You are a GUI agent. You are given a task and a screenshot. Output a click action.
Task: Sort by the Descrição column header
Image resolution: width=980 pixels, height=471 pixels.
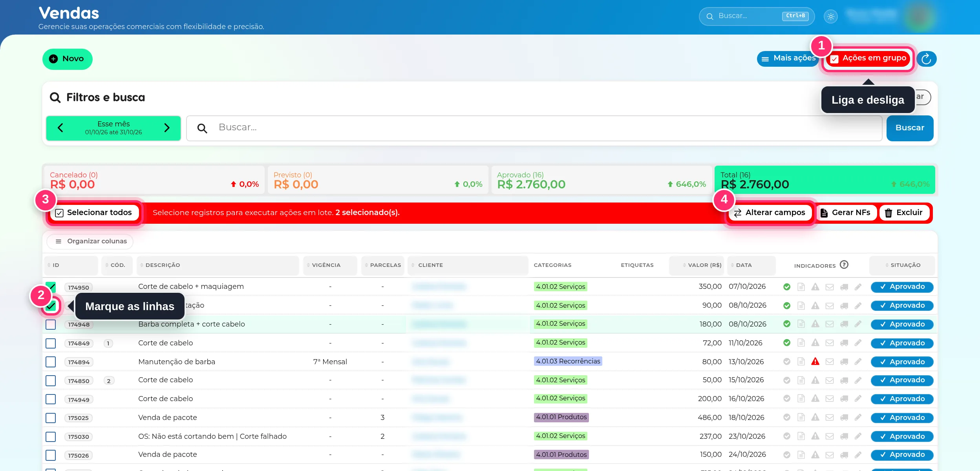(x=218, y=265)
